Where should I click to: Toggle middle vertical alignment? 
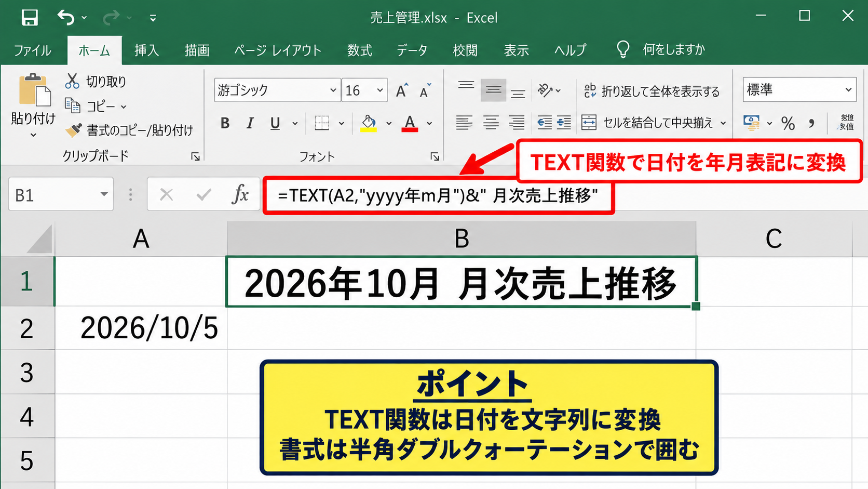(x=493, y=90)
